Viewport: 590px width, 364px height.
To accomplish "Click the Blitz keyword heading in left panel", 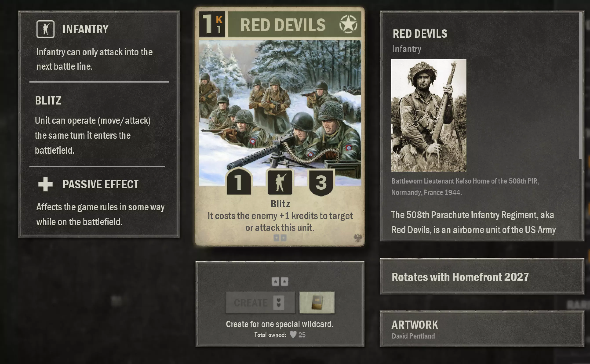I will (48, 101).
